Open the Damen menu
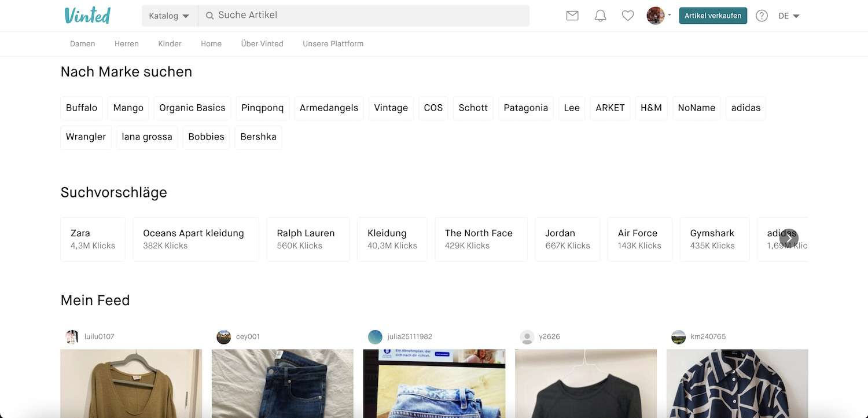Viewport: 868px width, 418px height. [83, 44]
